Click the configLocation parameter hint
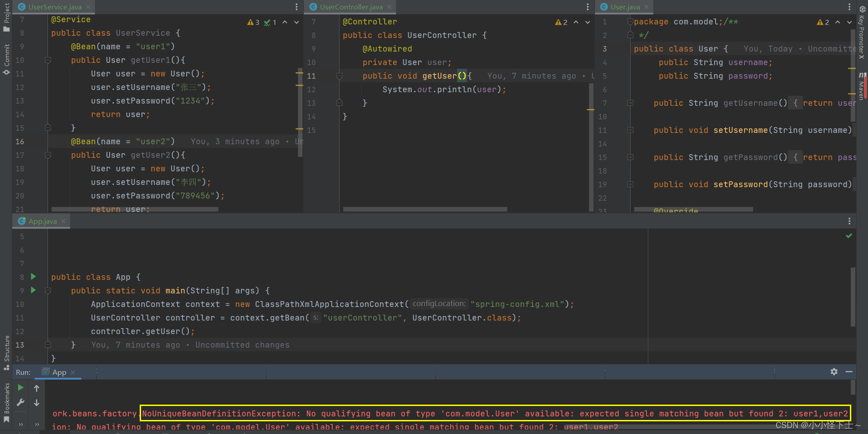The height and width of the screenshot is (434, 868). [439, 304]
